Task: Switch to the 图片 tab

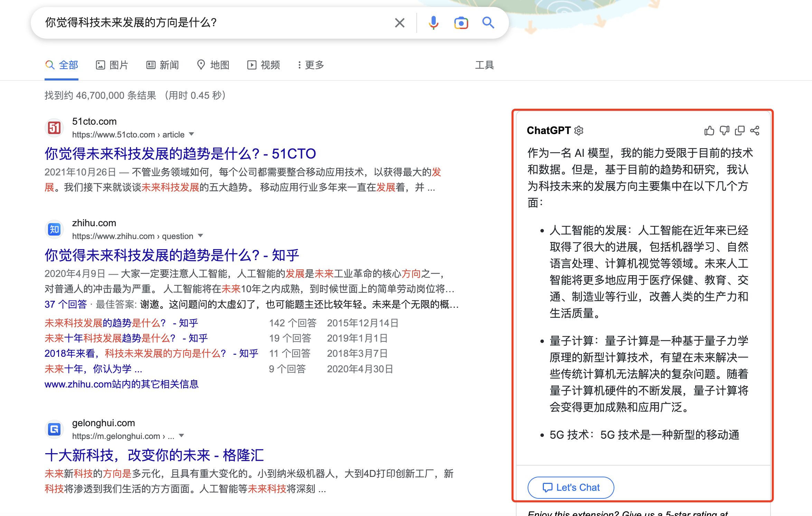Action: (112, 65)
